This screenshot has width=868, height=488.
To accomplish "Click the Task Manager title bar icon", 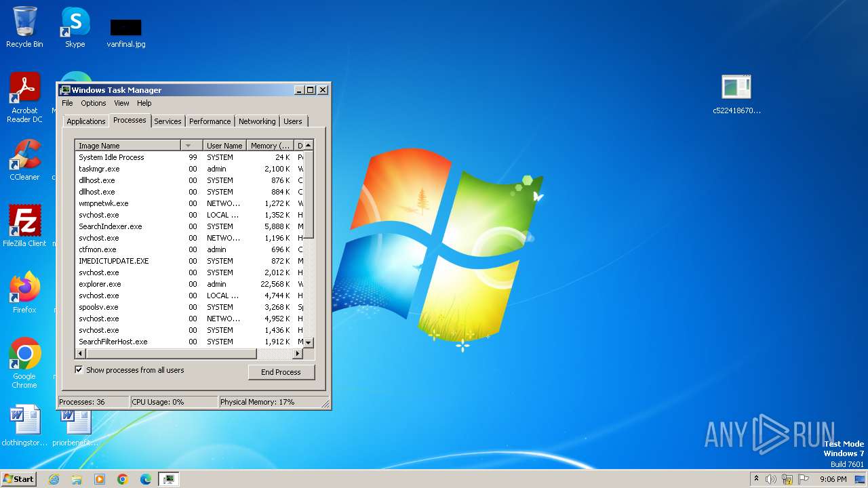I will click(x=65, y=89).
